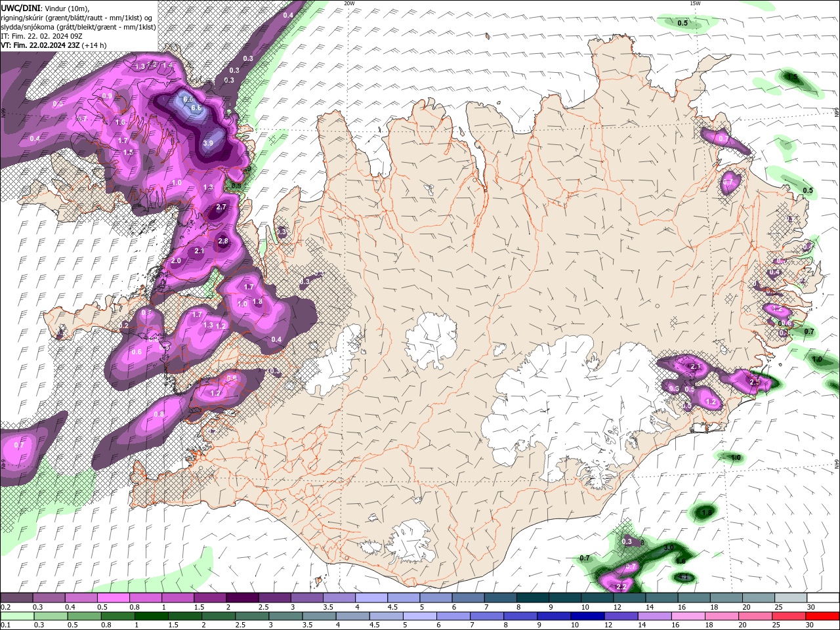Click the lavender 4 snow legend swatch
Viewport: 840px width, 630px height.
pos(371,598)
